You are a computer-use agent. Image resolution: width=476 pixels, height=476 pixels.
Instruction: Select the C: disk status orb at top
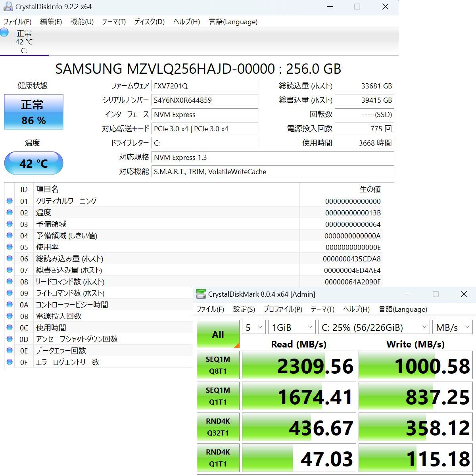[x=4, y=33]
